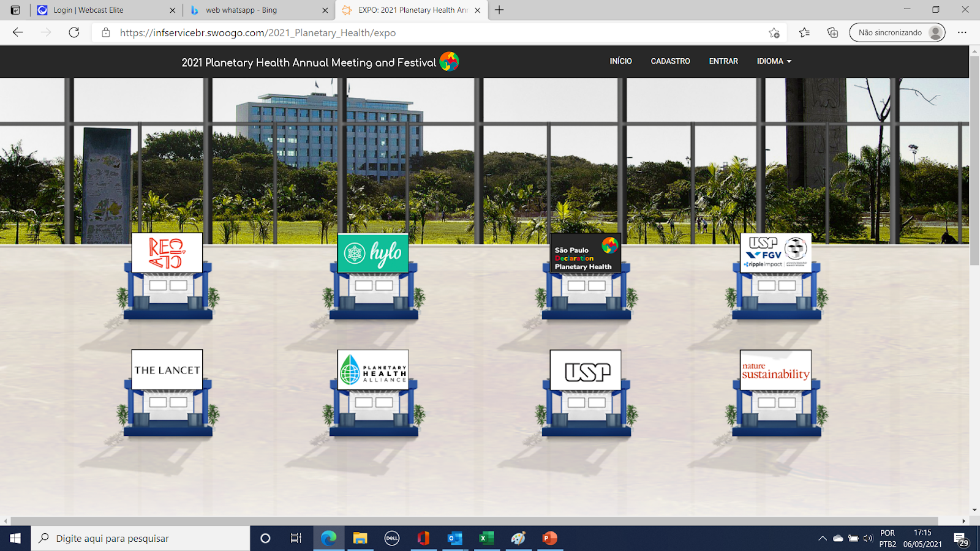980x551 pixels.
Task: Refresh the current page
Action: (74, 32)
